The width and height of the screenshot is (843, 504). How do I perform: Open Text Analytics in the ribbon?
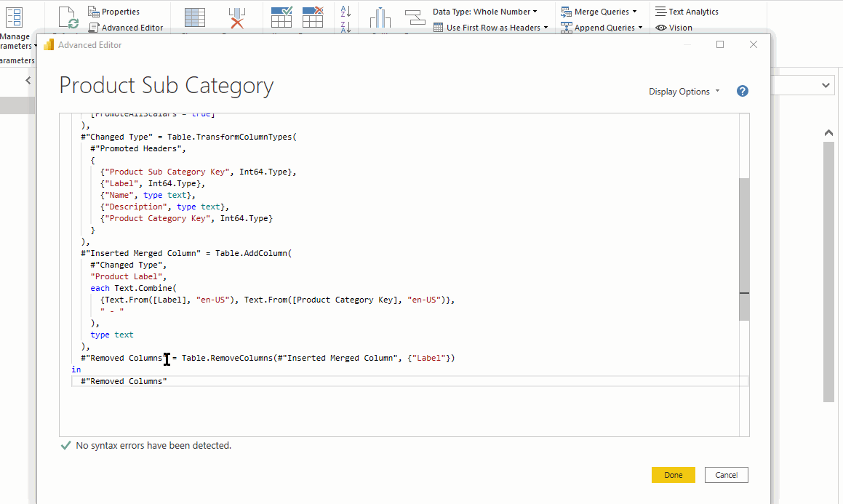(x=687, y=12)
